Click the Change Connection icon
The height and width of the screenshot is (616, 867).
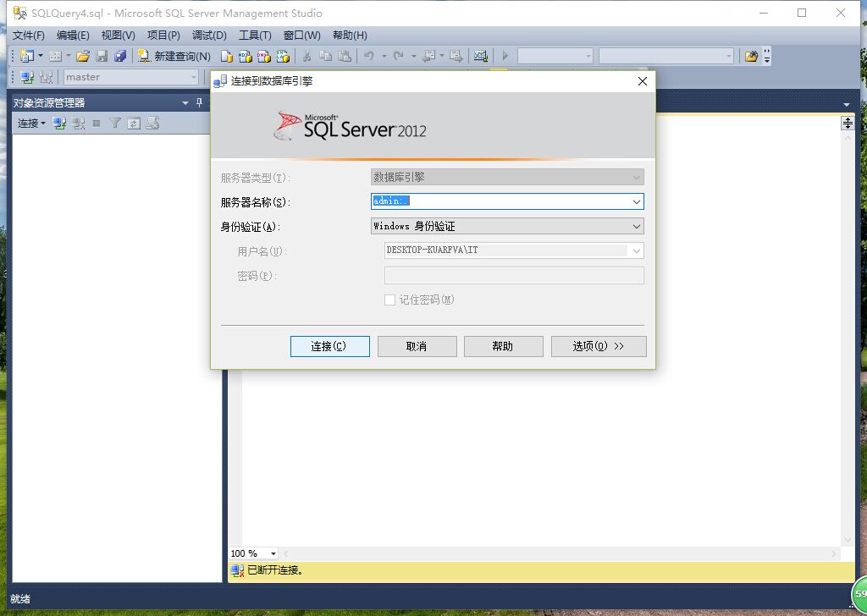46,77
